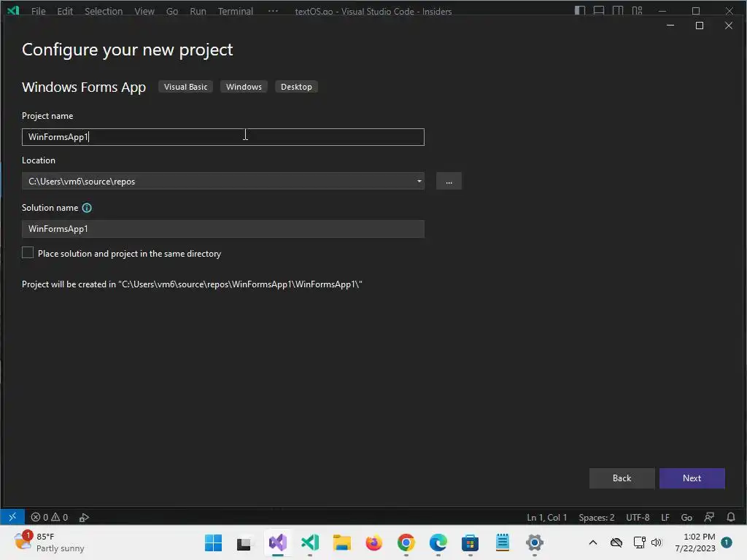This screenshot has width=747, height=560.
Task: Click the Back button
Action: [x=622, y=478]
